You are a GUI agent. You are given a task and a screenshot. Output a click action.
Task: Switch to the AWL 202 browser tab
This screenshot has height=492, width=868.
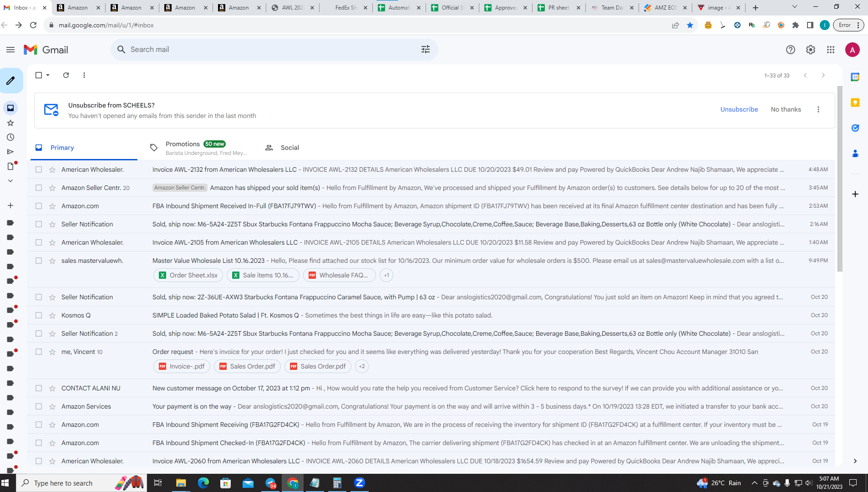292,8
